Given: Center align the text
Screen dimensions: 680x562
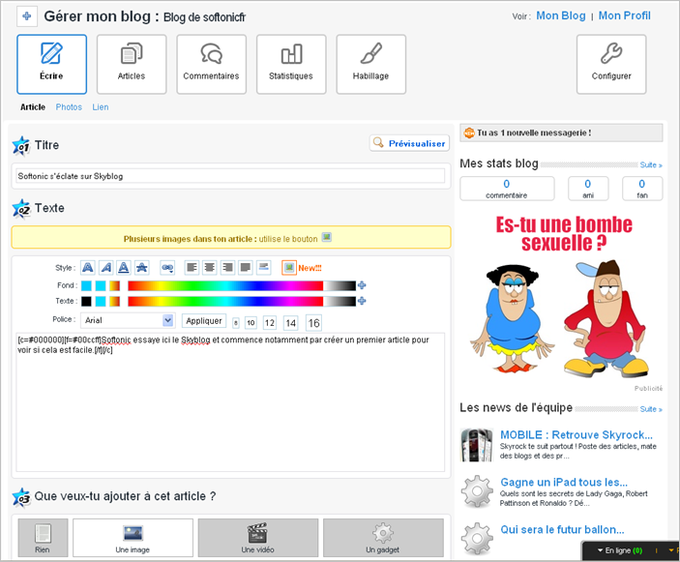Looking at the screenshot, I should point(209,268).
